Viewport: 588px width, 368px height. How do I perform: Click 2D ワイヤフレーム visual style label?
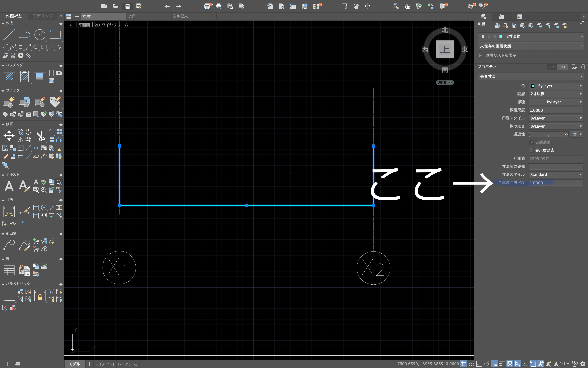(x=111, y=25)
